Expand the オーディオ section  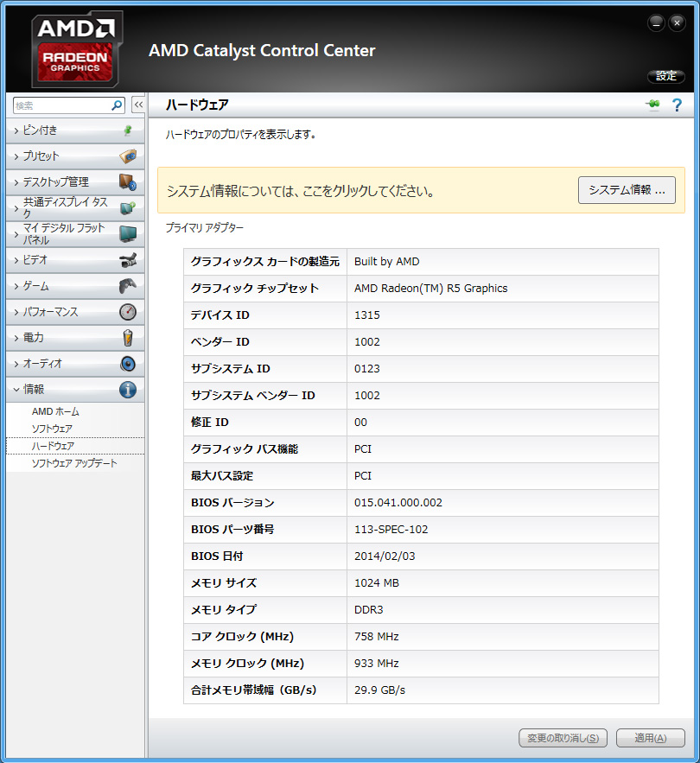(75, 364)
